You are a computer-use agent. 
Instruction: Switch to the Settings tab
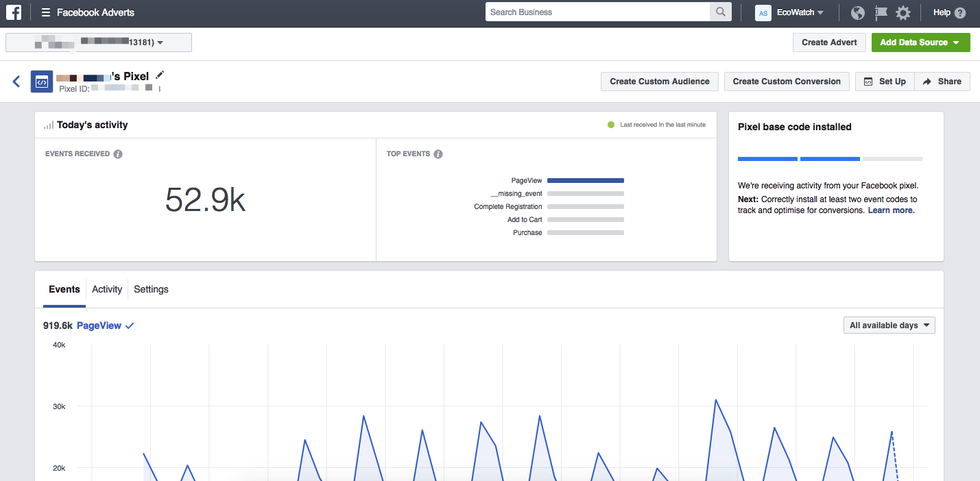coord(151,289)
